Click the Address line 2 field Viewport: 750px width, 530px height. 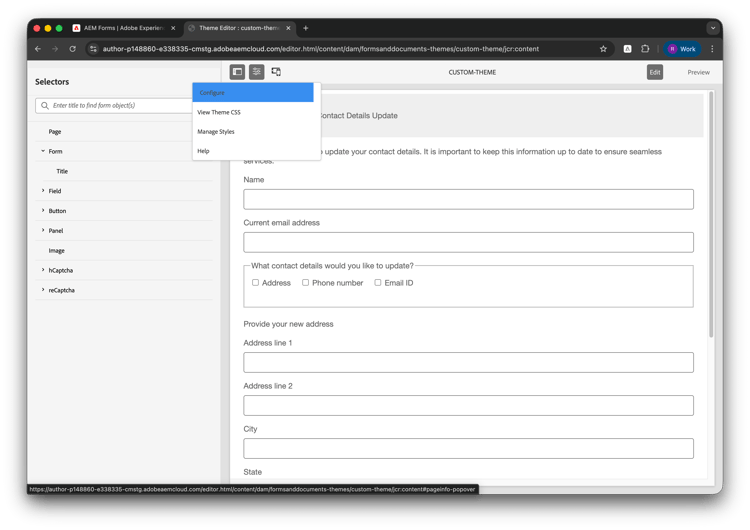tap(468, 405)
